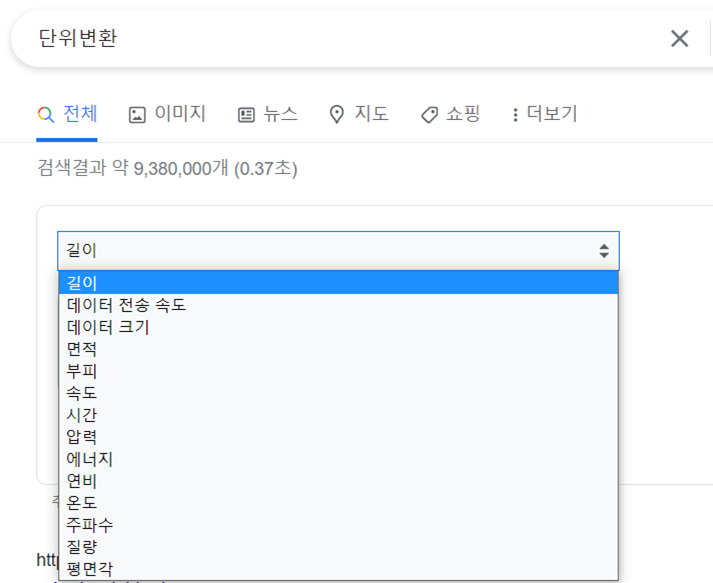Select 데이터 크기 option
Viewport: 713px width, 583px height.
click(x=338, y=327)
